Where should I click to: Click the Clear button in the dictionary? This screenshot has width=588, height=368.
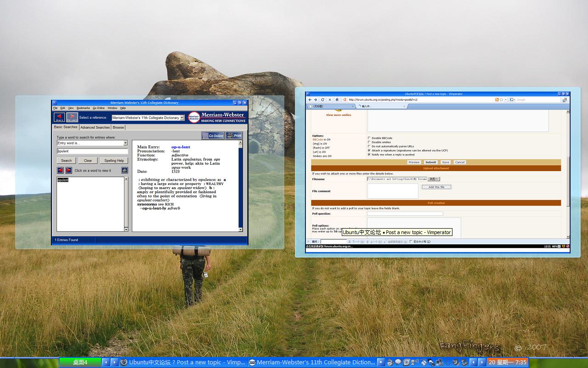pyautogui.click(x=88, y=161)
